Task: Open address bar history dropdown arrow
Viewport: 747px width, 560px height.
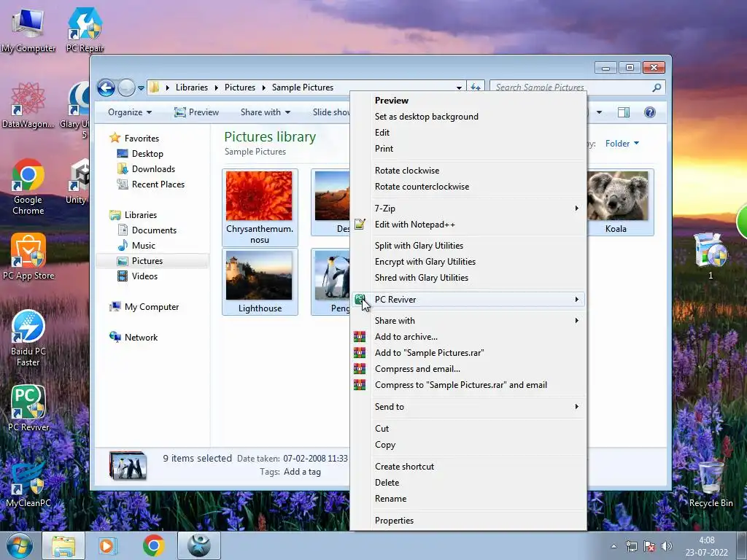Action: [x=459, y=87]
